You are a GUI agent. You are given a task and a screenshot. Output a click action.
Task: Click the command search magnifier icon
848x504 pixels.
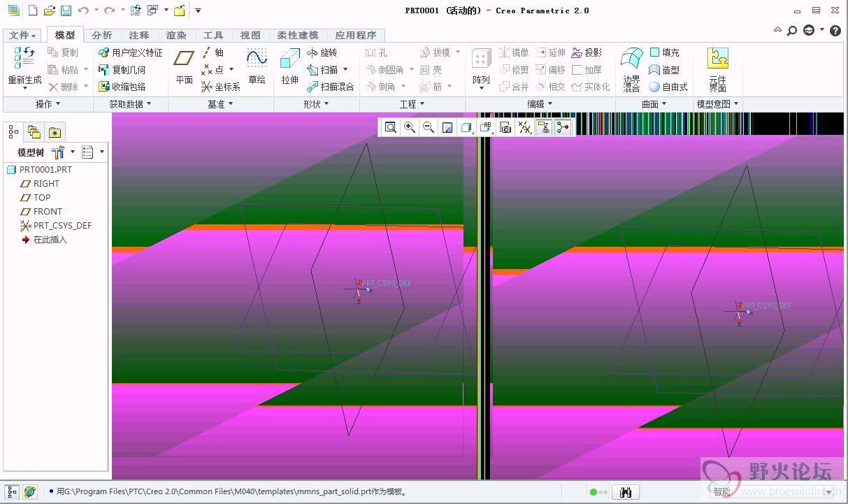coord(791,31)
